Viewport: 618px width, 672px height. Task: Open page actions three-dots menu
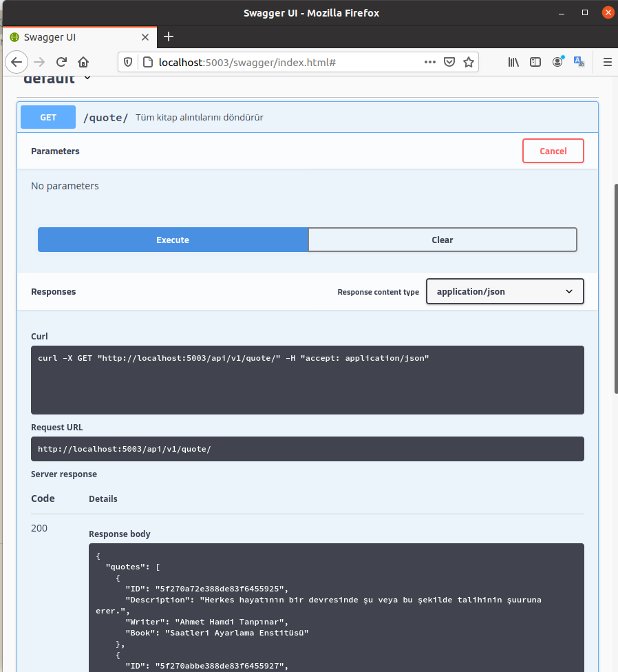430,62
